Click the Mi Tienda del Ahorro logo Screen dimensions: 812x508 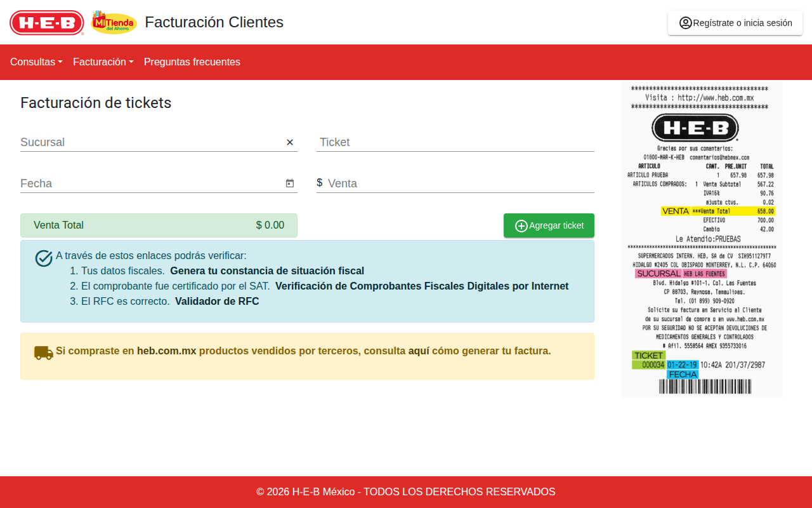click(114, 22)
